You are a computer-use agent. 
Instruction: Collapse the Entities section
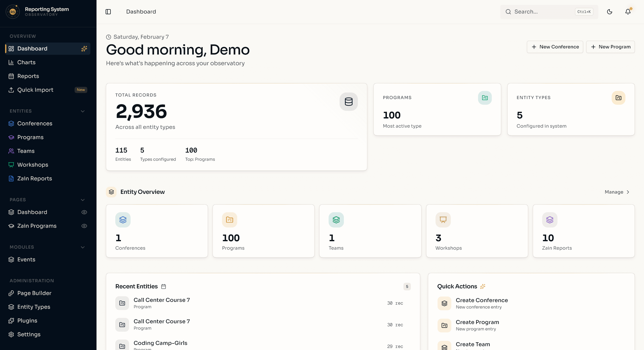point(82,111)
